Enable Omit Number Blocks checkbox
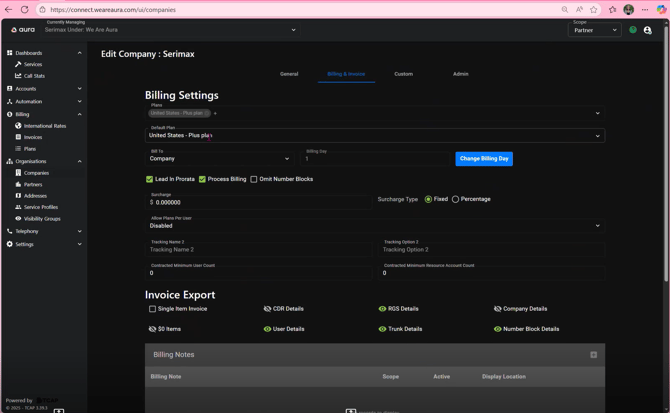 pos(254,179)
